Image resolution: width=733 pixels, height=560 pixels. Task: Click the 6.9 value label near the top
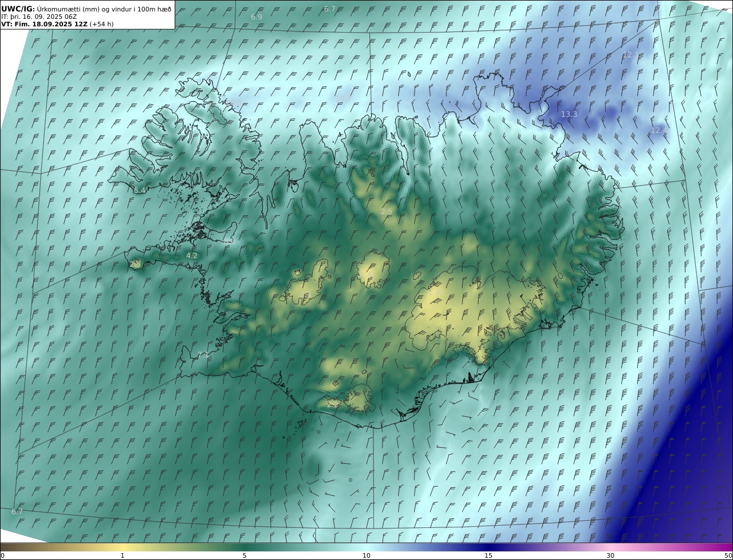[257, 17]
